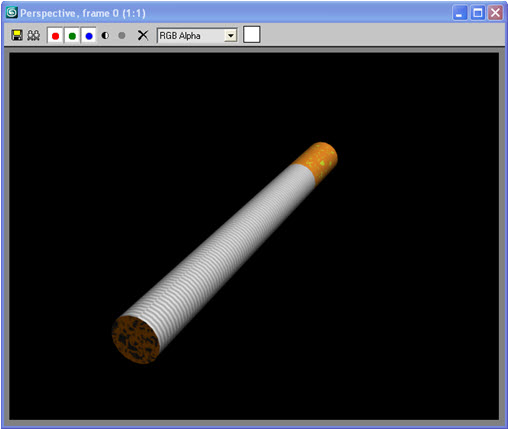This screenshot has height=429, width=508.
Task: Clear the rendered image with X icon
Action: (x=143, y=35)
